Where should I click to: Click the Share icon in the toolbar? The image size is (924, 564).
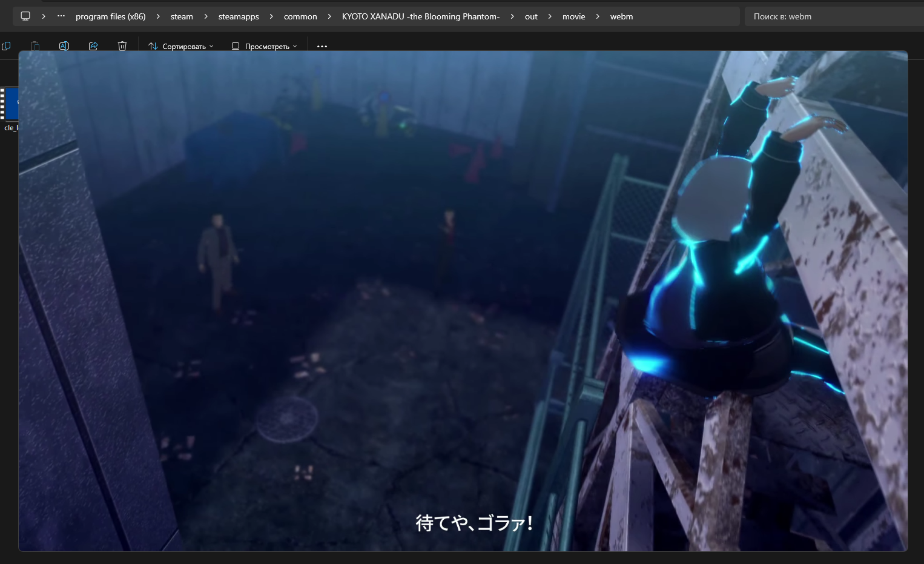click(93, 46)
